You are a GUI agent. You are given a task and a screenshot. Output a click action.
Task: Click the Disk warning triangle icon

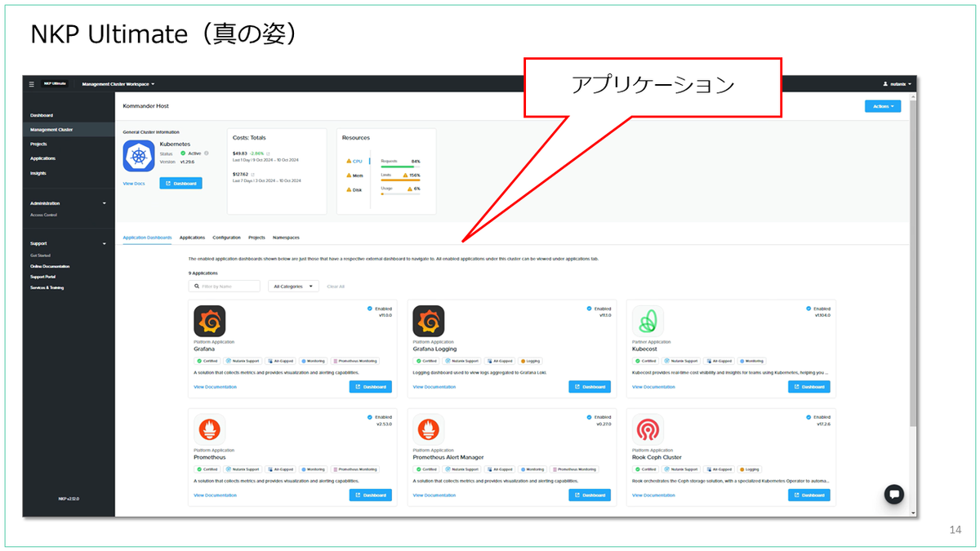(x=349, y=190)
